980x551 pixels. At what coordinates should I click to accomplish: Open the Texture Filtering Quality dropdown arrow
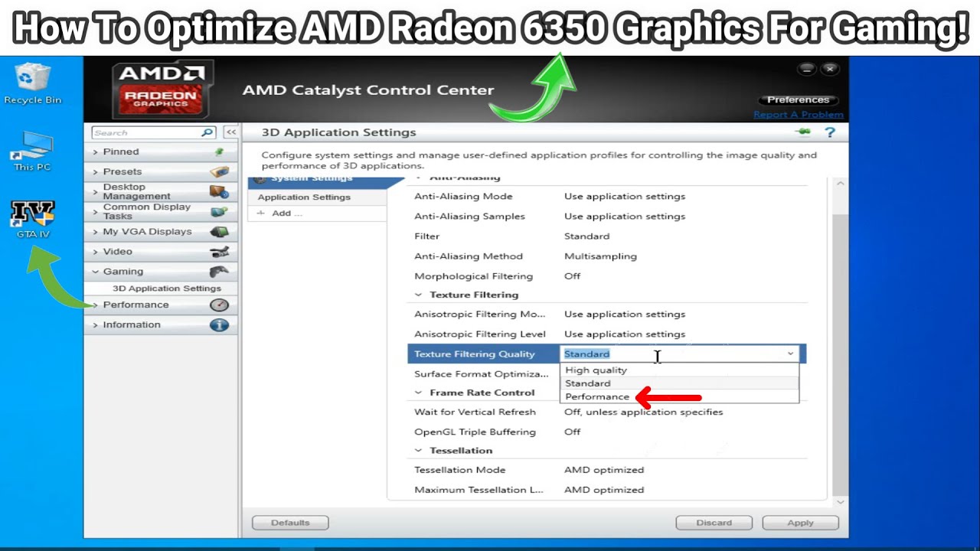(x=790, y=354)
